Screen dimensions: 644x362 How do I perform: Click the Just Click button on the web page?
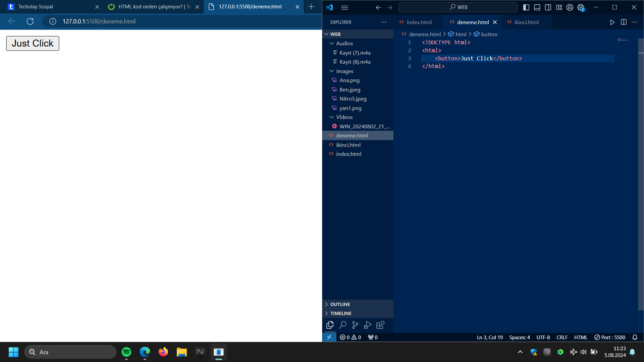(x=33, y=43)
